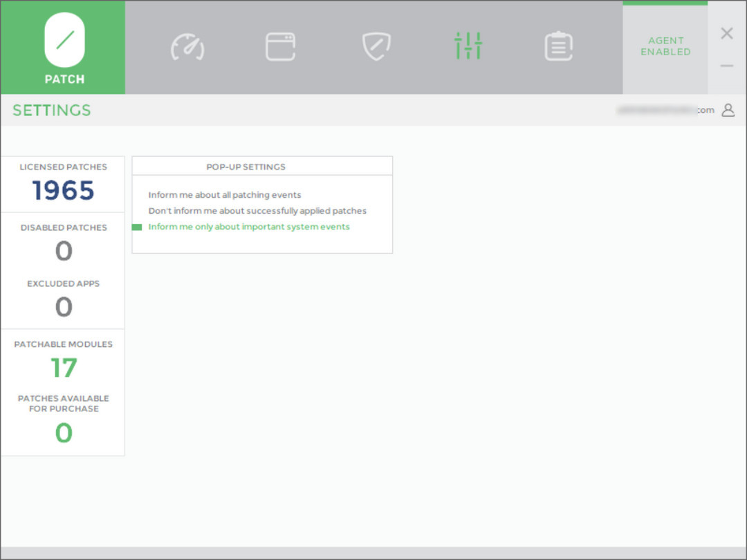The height and width of the screenshot is (560, 747).
Task: Click the Excluded Apps count
Action: [x=64, y=307]
